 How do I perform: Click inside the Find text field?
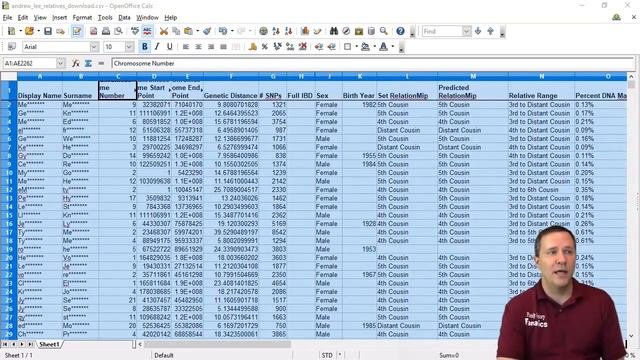[442, 31]
